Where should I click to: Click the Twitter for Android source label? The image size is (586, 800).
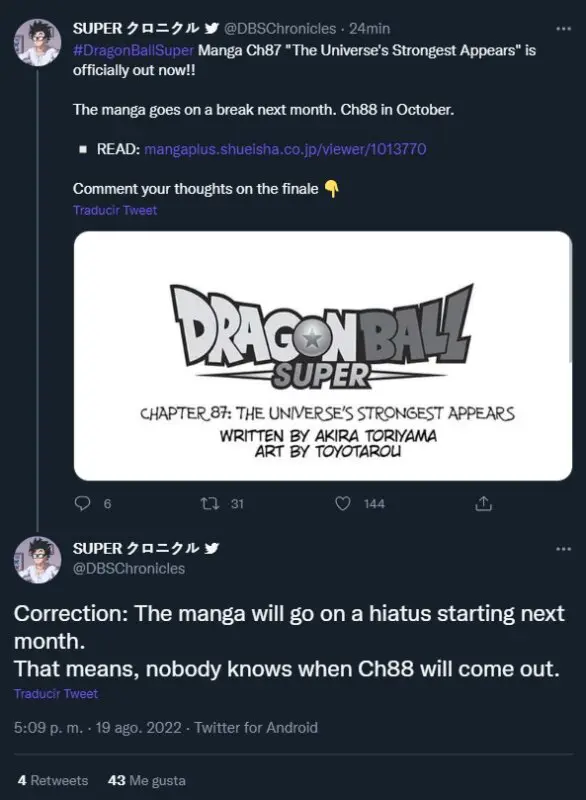256,728
